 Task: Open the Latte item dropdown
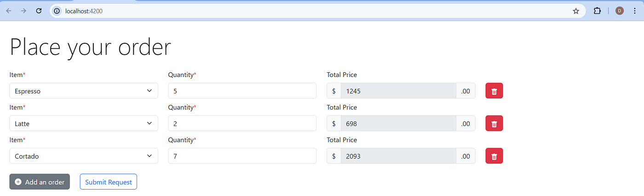[84, 123]
